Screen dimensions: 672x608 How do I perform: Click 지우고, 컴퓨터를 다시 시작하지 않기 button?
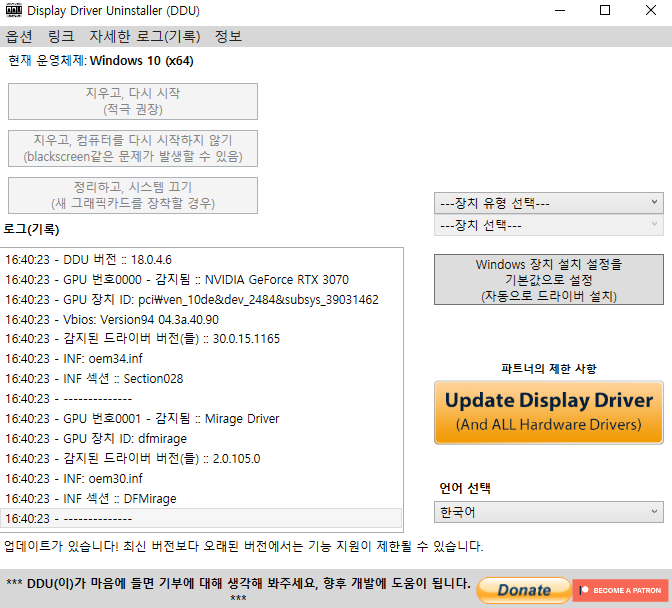coord(133,149)
